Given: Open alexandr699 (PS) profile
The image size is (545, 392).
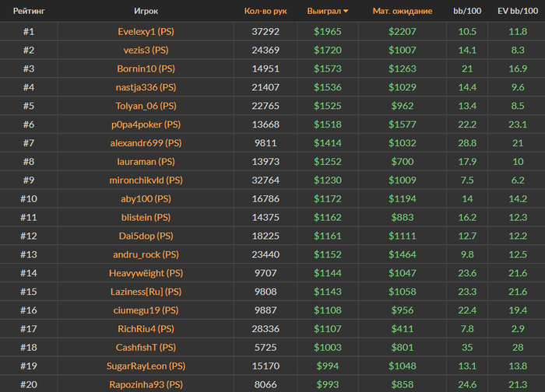Looking at the screenshot, I should point(146,143).
